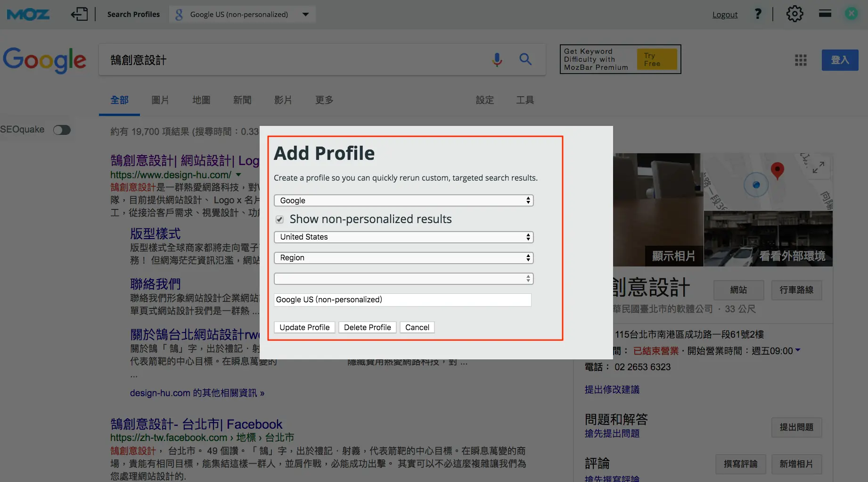The height and width of the screenshot is (482, 868).
Task: Switch to the 新聞 search tab
Action: pos(242,100)
